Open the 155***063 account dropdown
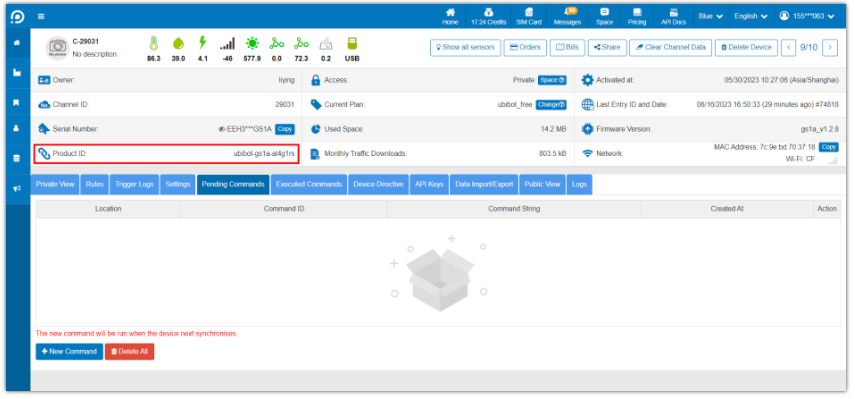 807,16
